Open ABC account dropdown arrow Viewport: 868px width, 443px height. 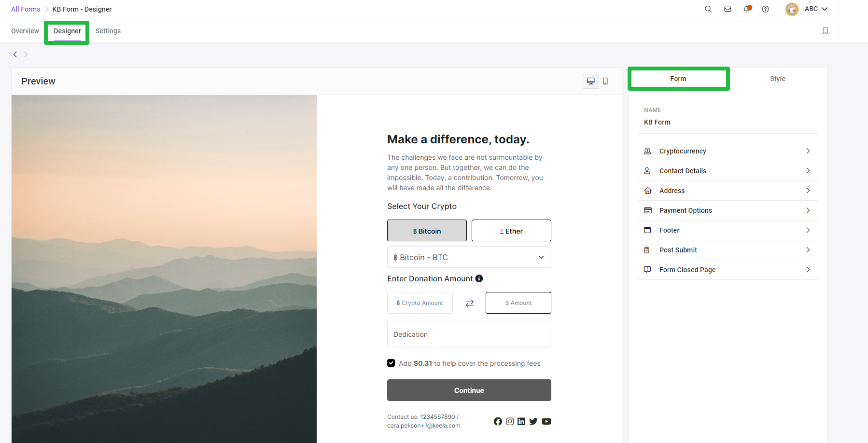(825, 9)
